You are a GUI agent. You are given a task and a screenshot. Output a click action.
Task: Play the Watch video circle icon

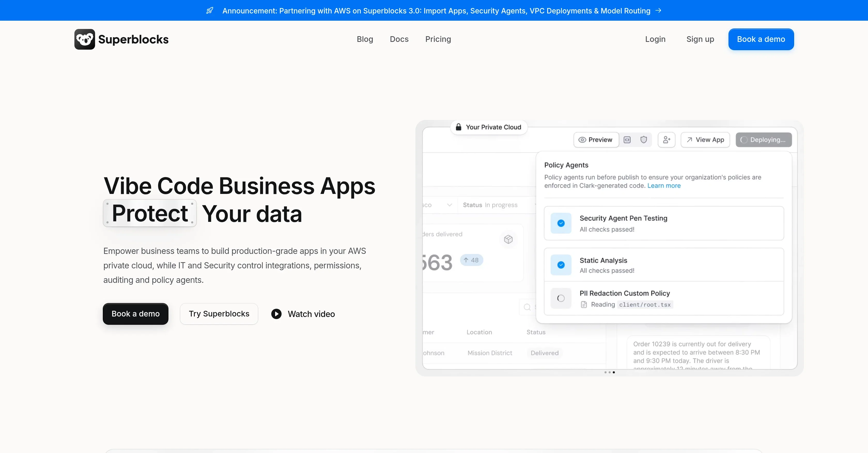276,314
